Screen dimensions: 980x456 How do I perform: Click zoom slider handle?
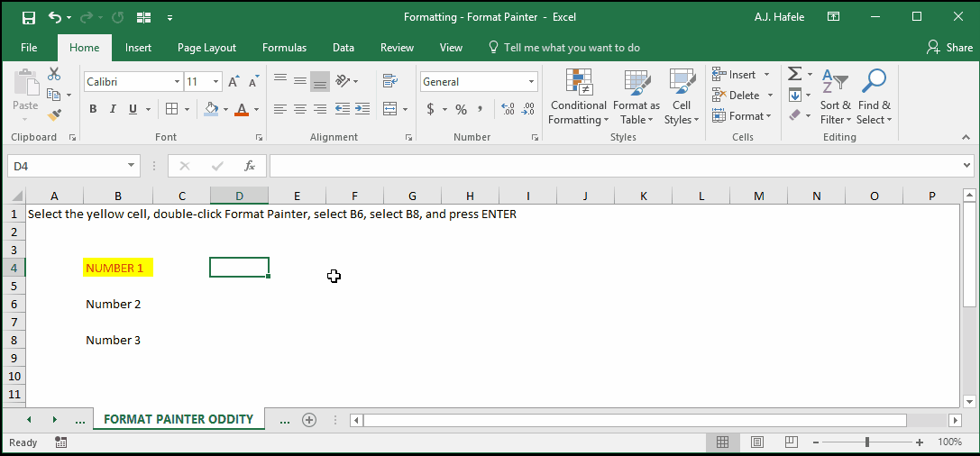point(867,442)
